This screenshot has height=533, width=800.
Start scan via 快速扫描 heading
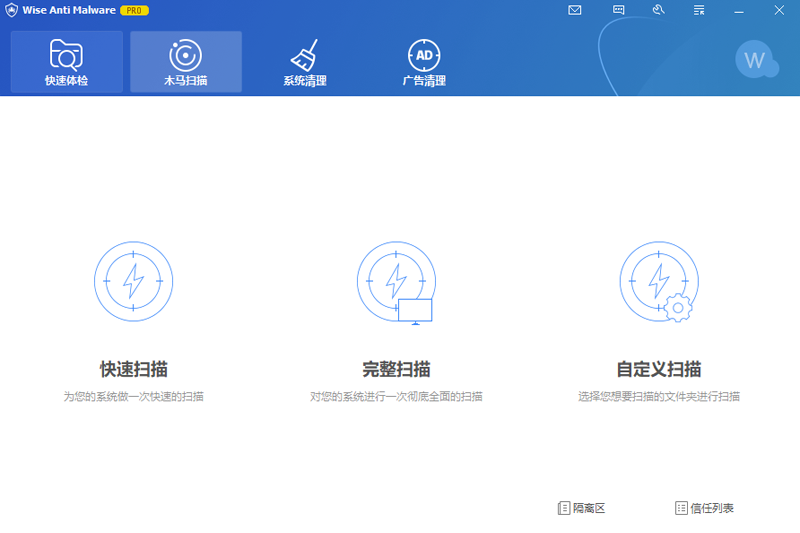click(133, 369)
